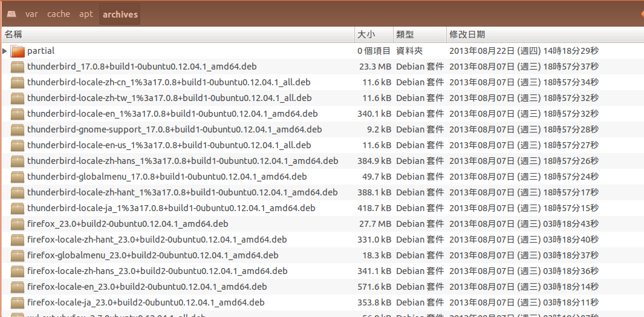Click the 571.6 kB size value
The height and width of the screenshot is (317, 644).
[374, 287]
